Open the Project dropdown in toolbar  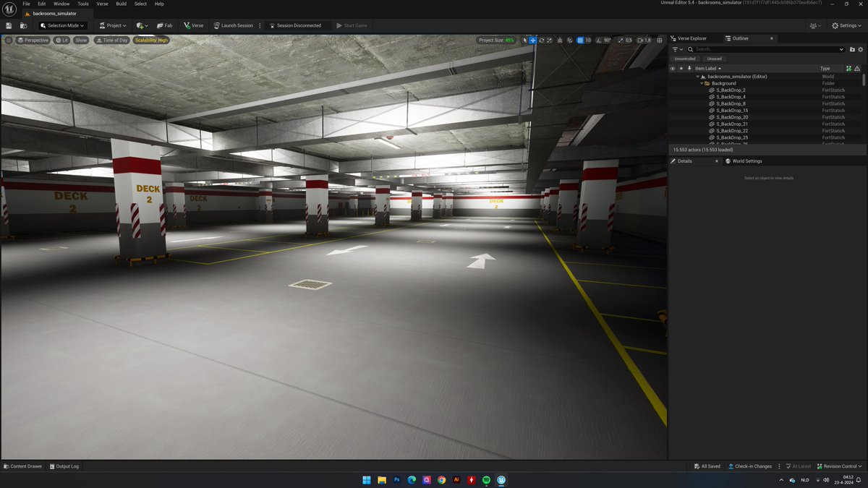pyautogui.click(x=113, y=25)
